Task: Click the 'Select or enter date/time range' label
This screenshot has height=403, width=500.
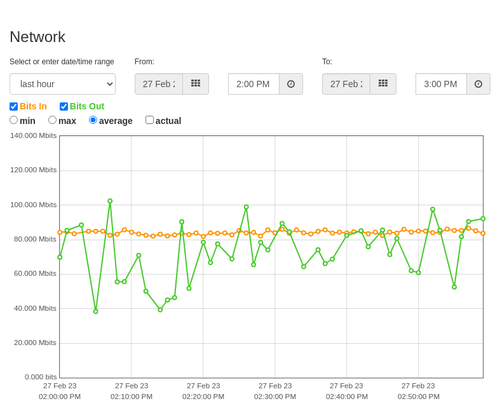Action: [x=62, y=62]
